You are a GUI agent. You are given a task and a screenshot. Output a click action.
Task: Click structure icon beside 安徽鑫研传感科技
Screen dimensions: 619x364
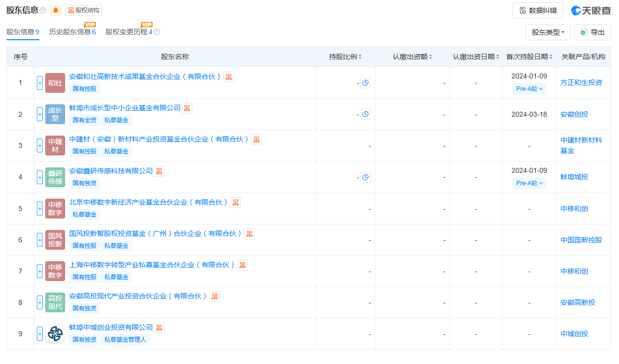coord(159,171)
